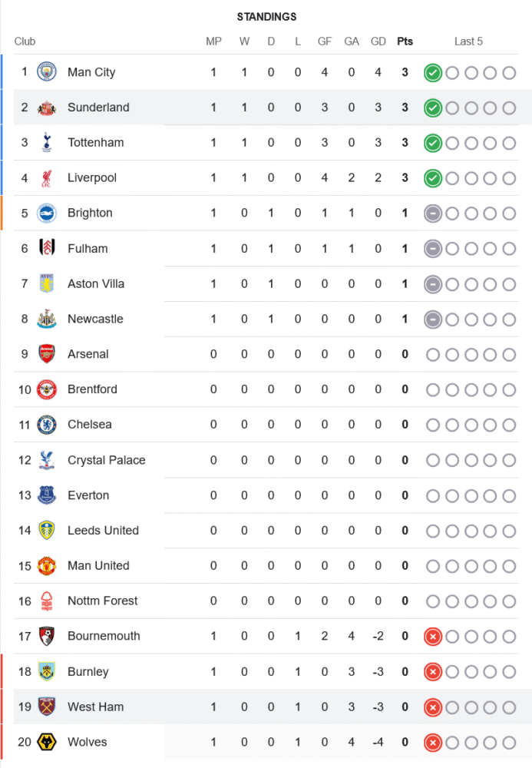The width and height of the screenshot is (532, 768).
Task: Sort standings by Pts column header
Action: pos(405,41)
